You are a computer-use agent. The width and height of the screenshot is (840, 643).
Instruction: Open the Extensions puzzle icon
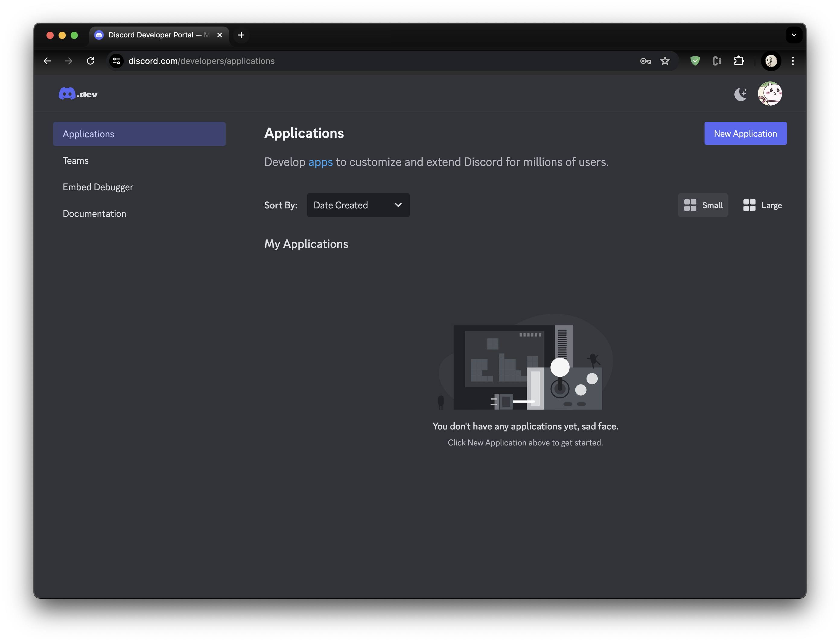click(739, 61)
